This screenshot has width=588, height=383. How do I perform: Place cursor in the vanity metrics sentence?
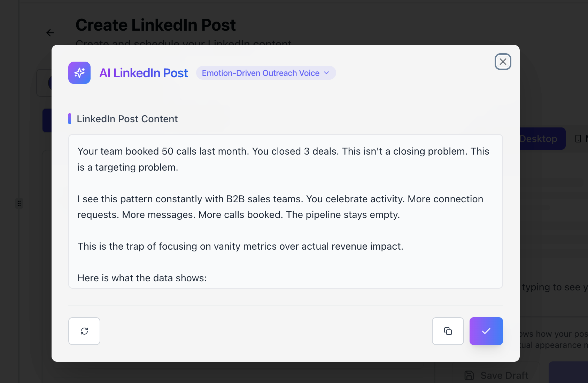pos(240,247)
